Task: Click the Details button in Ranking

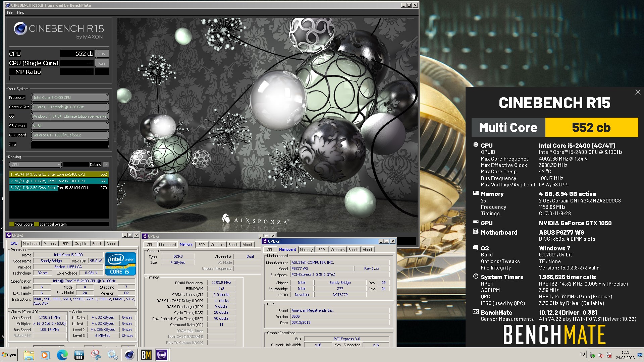Action: click(x=95, y=165)
